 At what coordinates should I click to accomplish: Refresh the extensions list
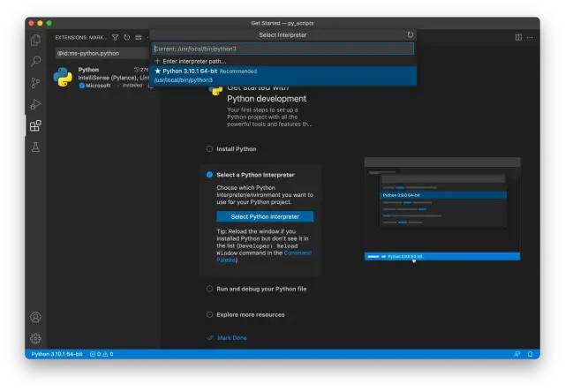click(x=127, y=37)
